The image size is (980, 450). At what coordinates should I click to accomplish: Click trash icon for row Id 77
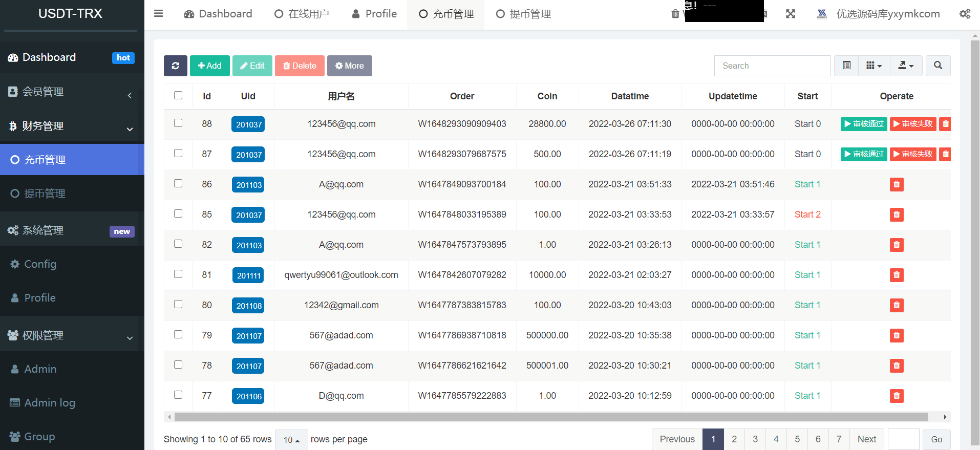click(896, 396)
